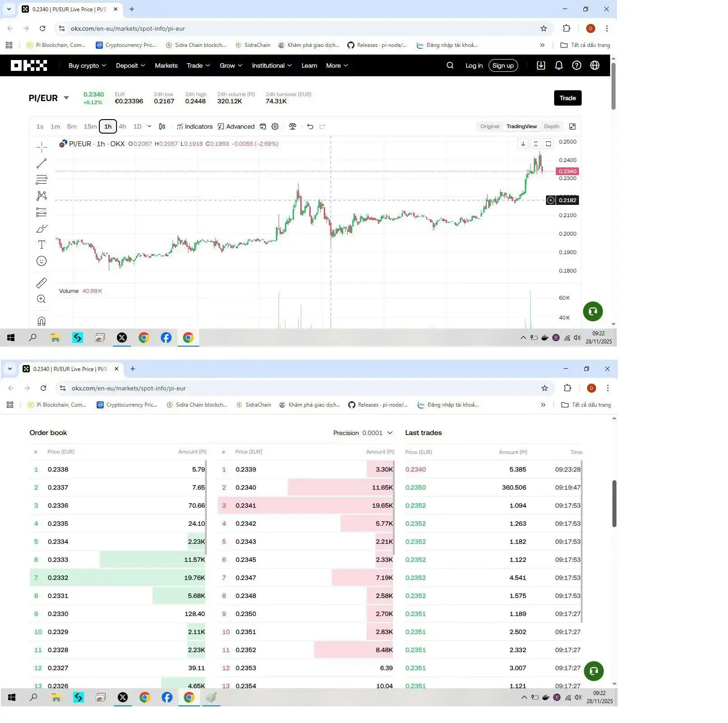Click the black Trade button beside PI/EUR stats
The image size is (728, 723).
568,98
